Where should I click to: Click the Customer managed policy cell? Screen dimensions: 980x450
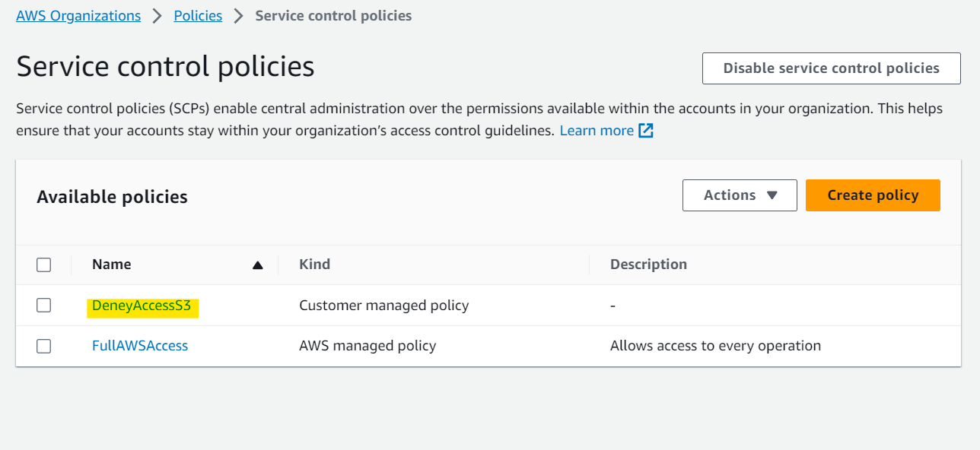tap(384, 306)
